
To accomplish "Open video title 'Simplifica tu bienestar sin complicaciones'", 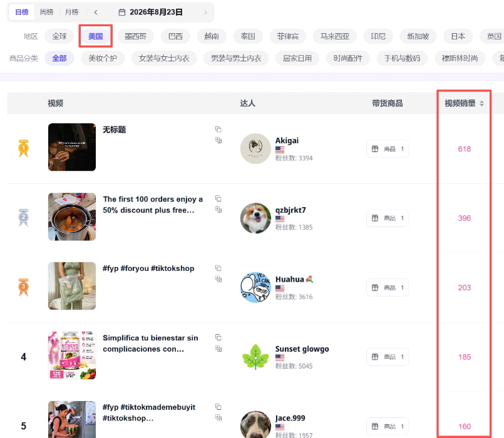I will click(150, 344).
